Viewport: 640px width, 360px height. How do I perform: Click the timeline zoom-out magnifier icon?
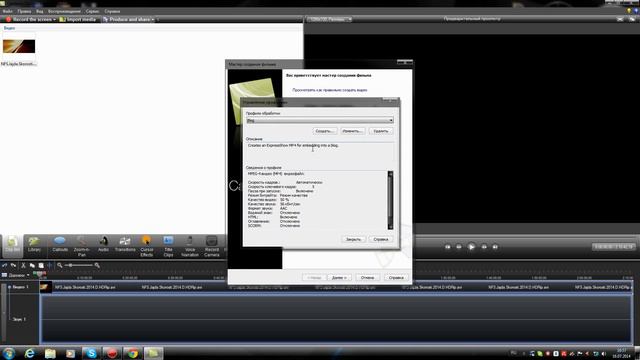click(x=60, y=265)
